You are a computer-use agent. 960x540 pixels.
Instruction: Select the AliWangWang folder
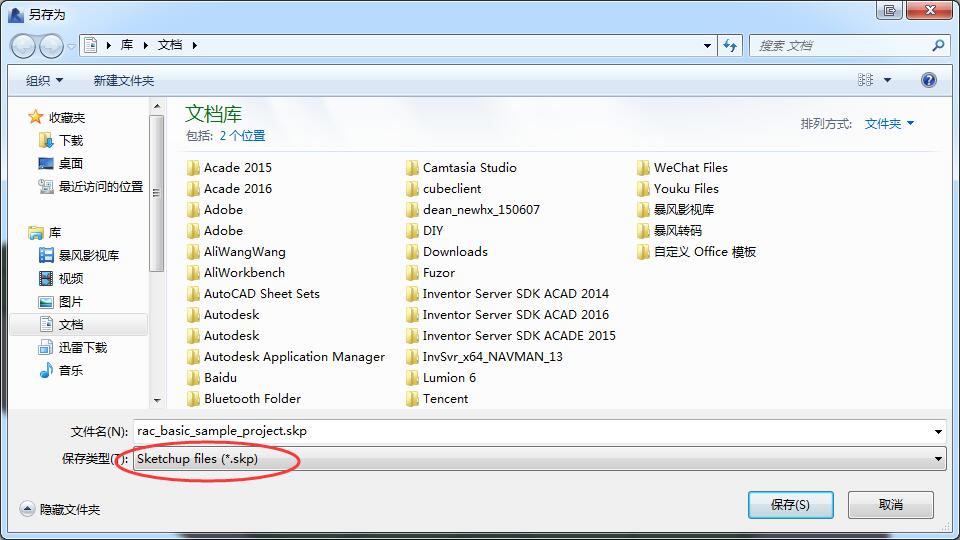[236, 252]
